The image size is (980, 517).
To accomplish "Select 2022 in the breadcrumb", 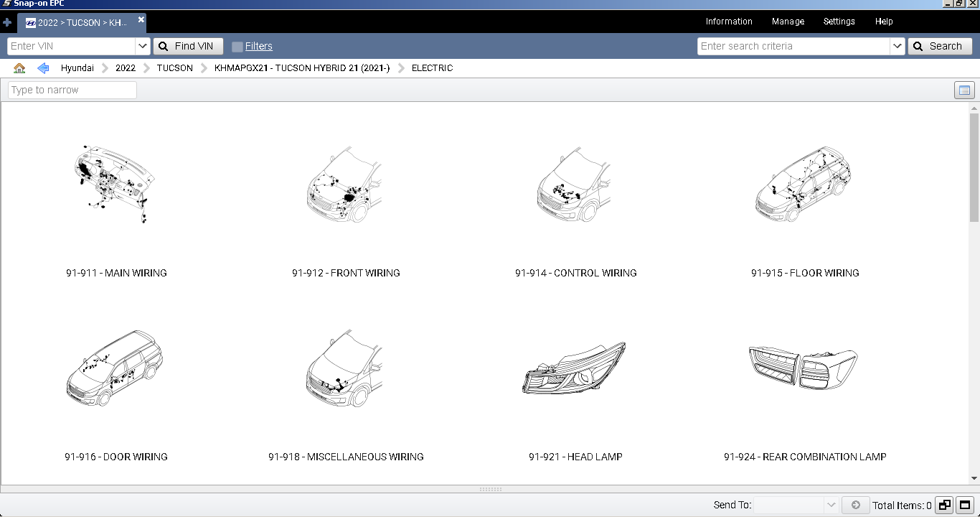I will [126, 68].
